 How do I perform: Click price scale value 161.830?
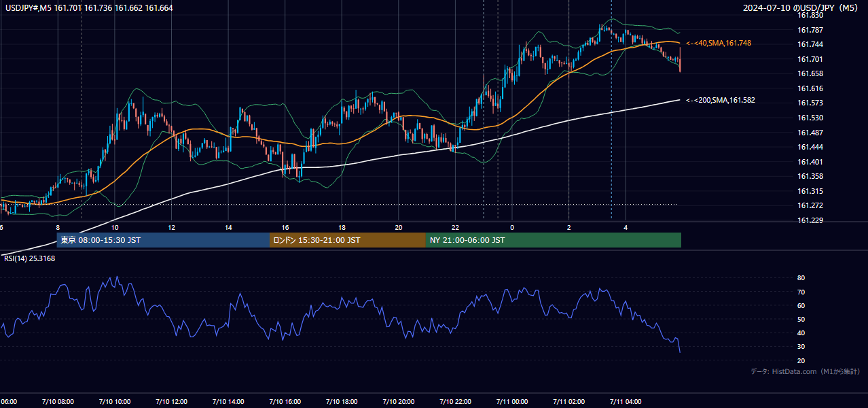tap(810, 15)
